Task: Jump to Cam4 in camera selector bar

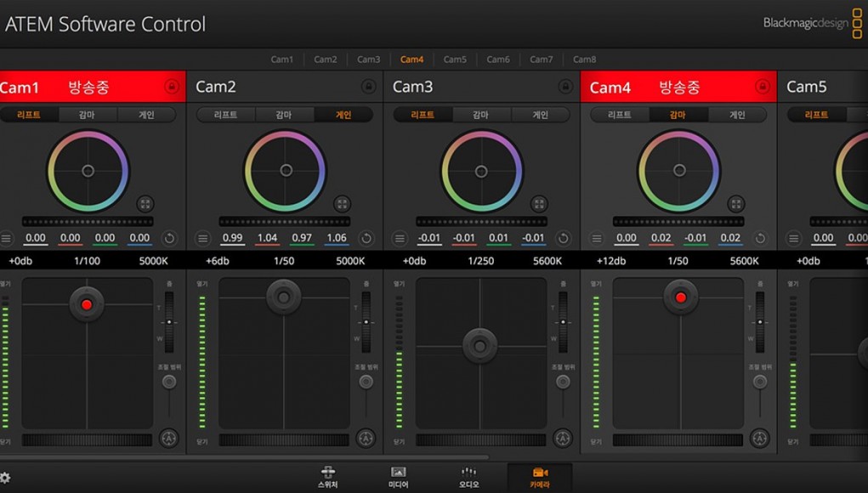Action: point(411,59)
